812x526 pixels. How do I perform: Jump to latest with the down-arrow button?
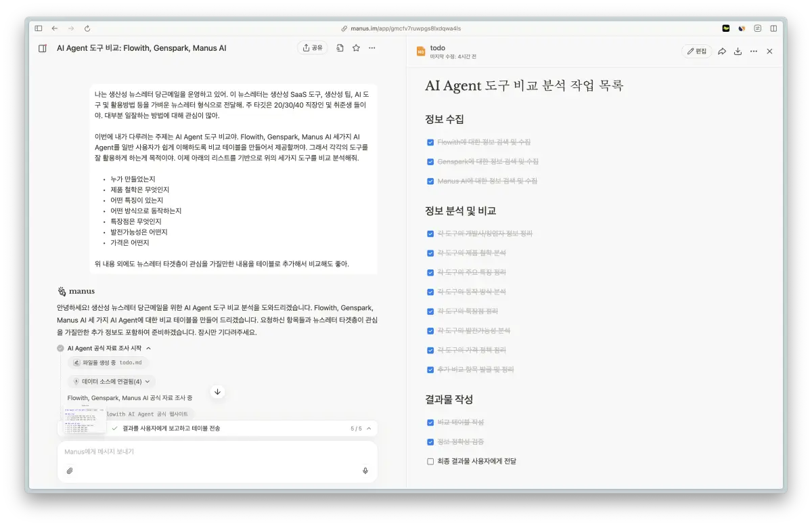pos(217,391)
